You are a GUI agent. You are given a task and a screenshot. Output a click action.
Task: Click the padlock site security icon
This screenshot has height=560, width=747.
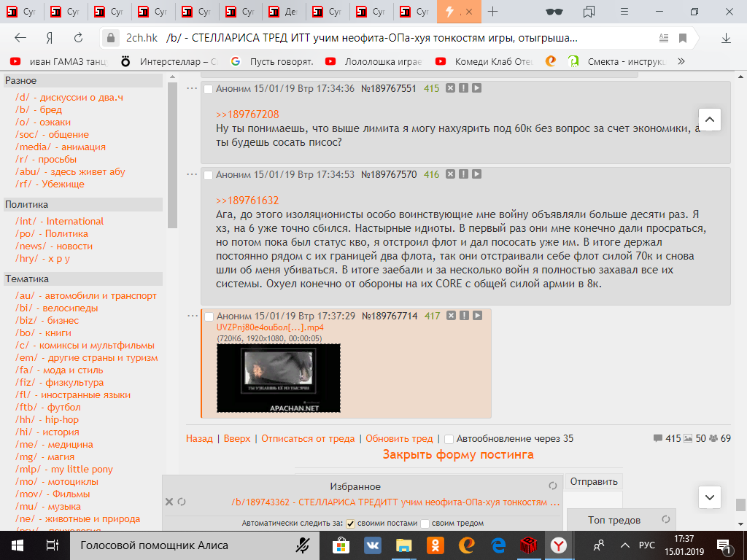point(111,38)
